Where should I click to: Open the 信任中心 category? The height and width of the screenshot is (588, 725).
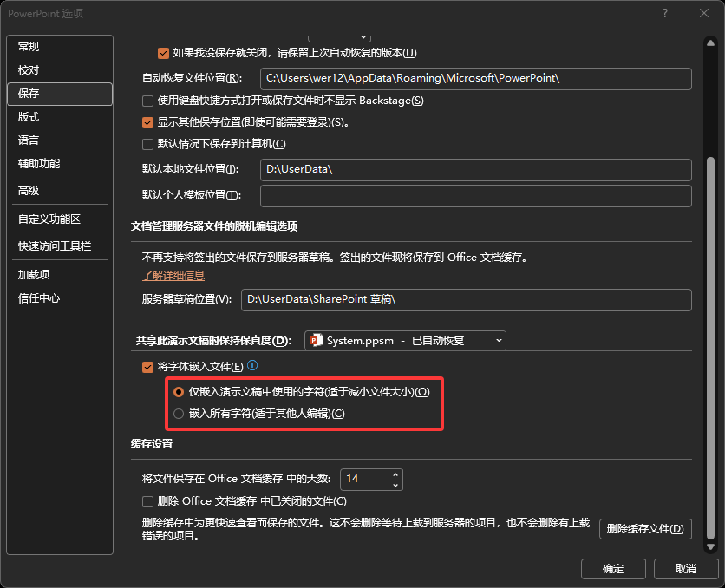click(x=60, y=298)
